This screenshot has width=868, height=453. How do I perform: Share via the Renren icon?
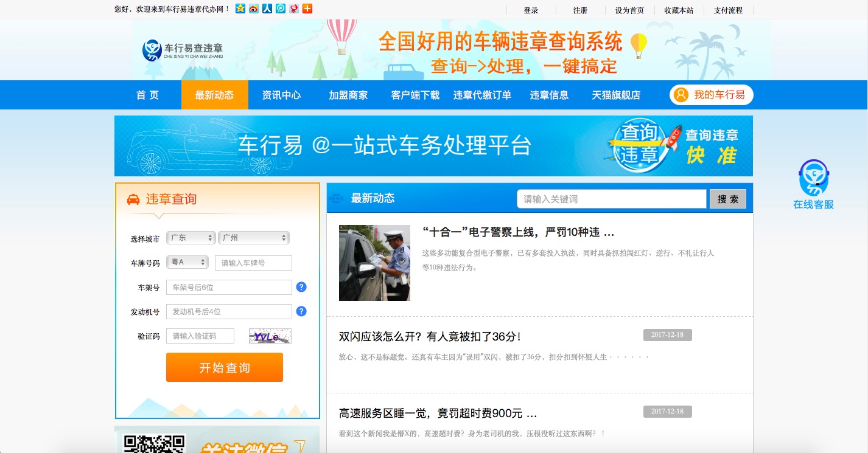[267, 9]
